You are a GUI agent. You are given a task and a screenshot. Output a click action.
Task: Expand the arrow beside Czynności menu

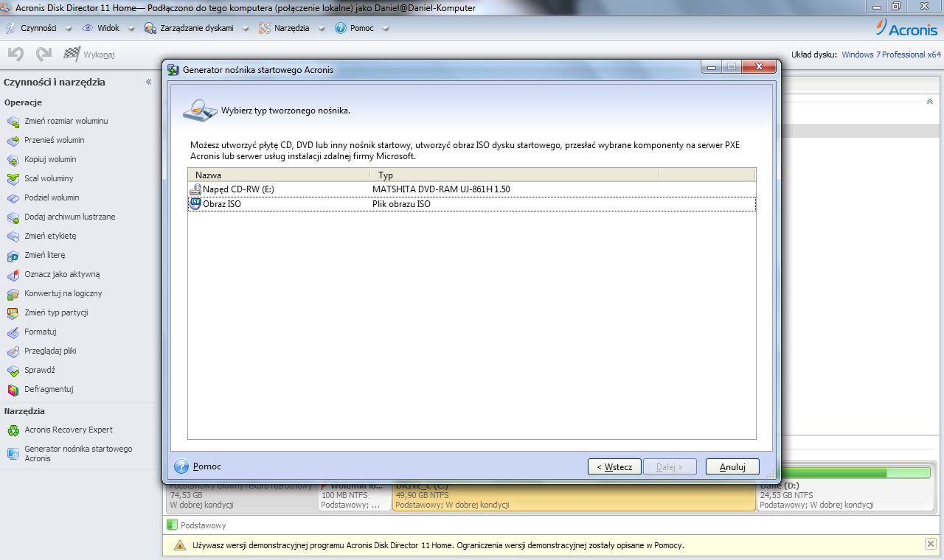68,29
